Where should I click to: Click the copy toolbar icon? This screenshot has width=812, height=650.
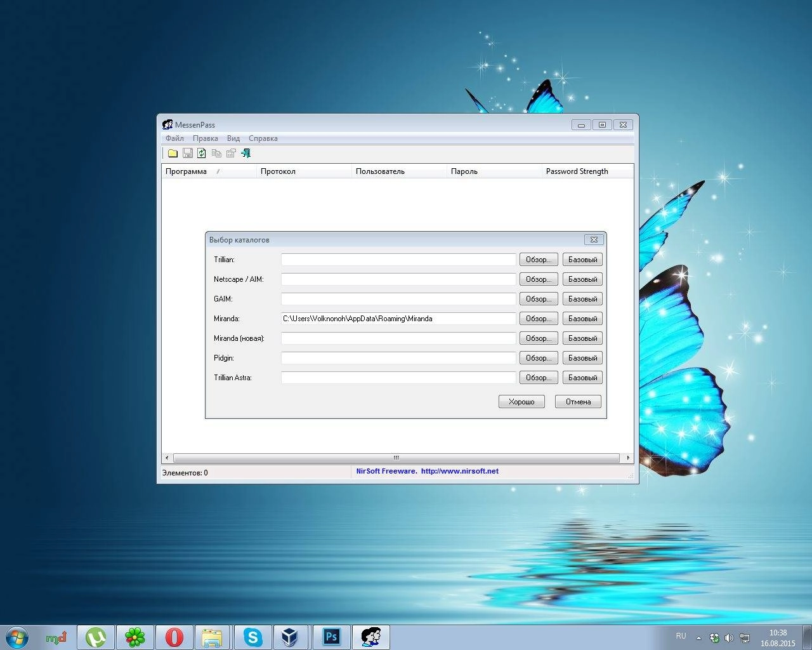click(216, 153)
